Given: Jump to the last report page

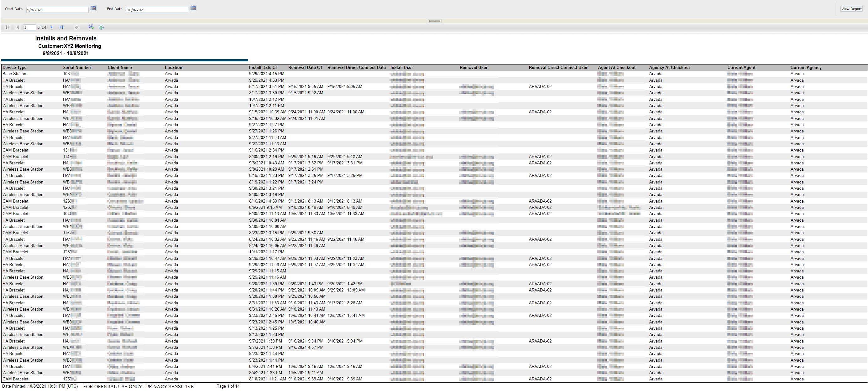Looking at the screenshot, I should 61,27.
